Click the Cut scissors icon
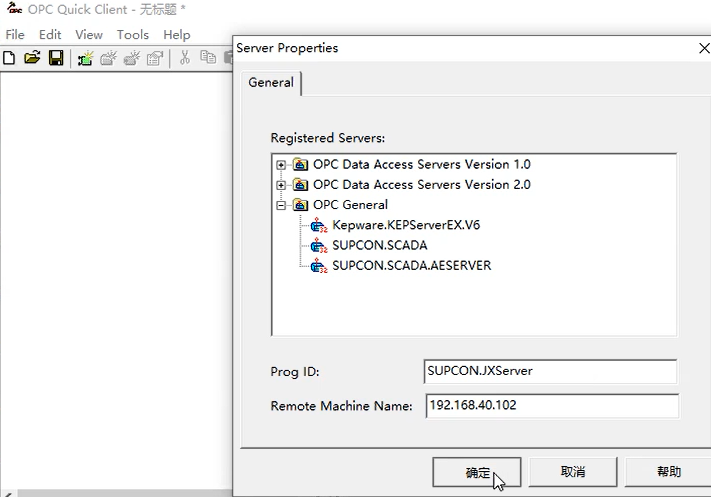 pos(185,58)
